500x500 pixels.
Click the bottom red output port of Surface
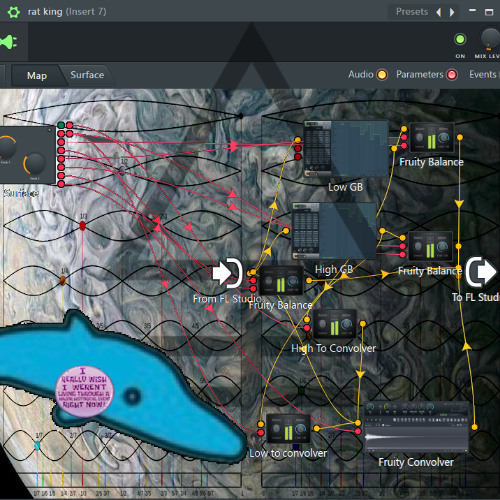click(61, 184)
